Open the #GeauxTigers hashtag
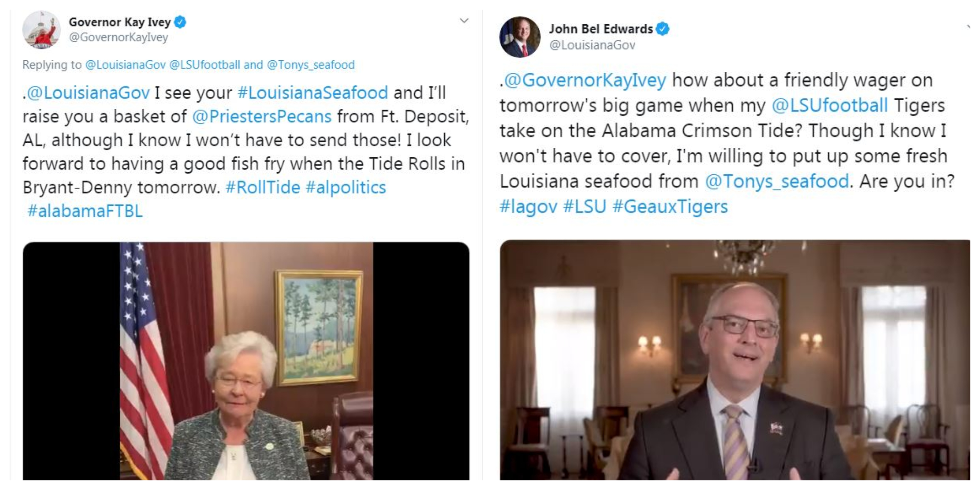Viewport: 980px width, 490px height. coord(670,207)
